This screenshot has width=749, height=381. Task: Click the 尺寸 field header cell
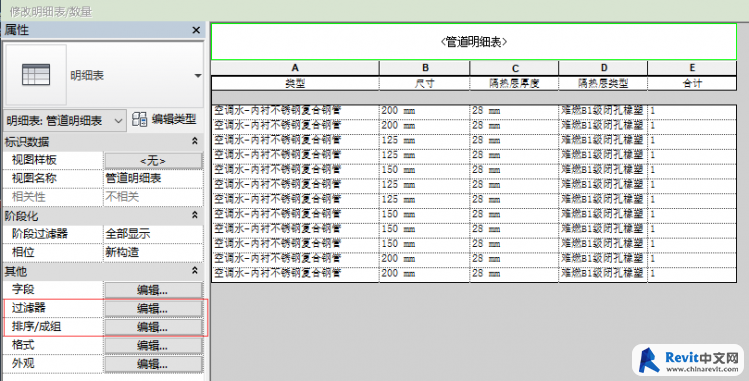pyautogui.click(x=425, y=84)
